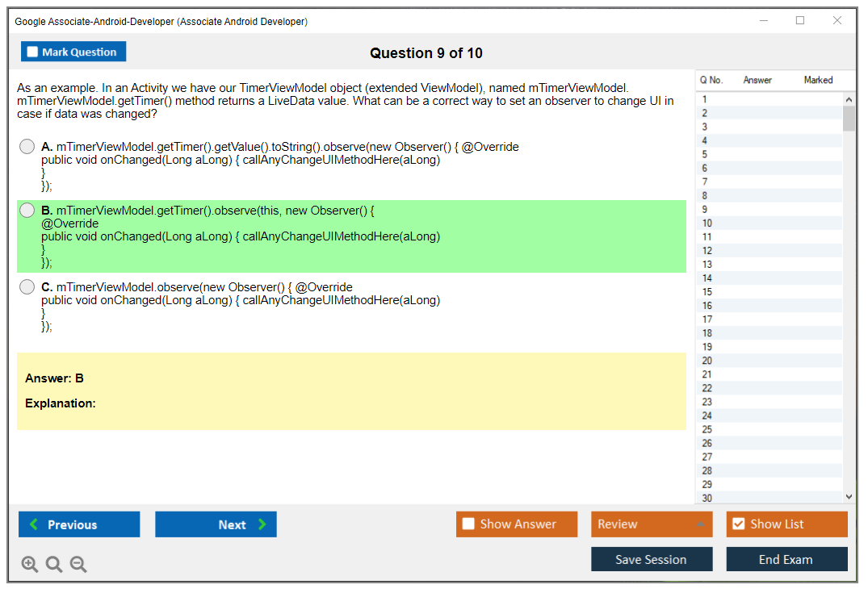Screen dimensions: 868x593
Task: Click the zoom in magnifier icon
Action: click(x=30, y=565)
